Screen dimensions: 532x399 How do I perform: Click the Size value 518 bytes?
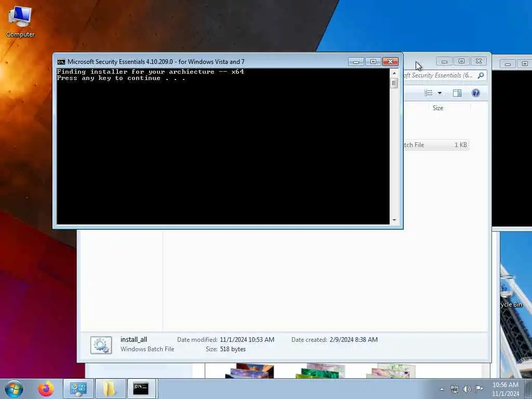233,349
